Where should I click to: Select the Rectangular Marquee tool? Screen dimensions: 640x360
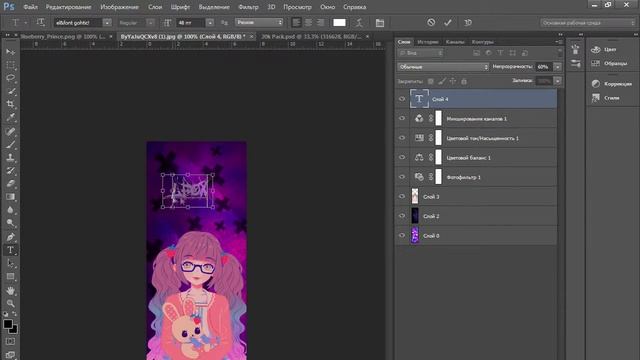click(x=11, y=65)
